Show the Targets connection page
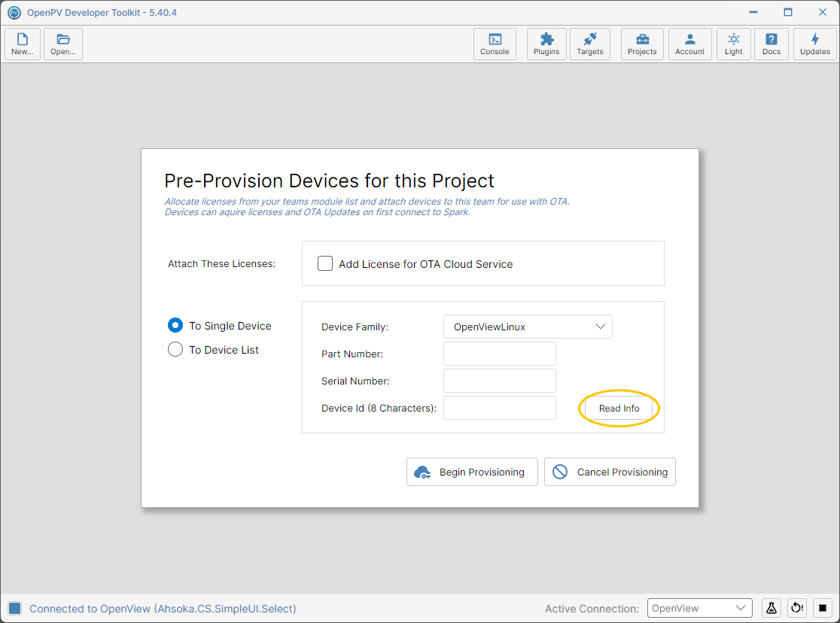Screen dimensions: 840x623 (590, 44)
